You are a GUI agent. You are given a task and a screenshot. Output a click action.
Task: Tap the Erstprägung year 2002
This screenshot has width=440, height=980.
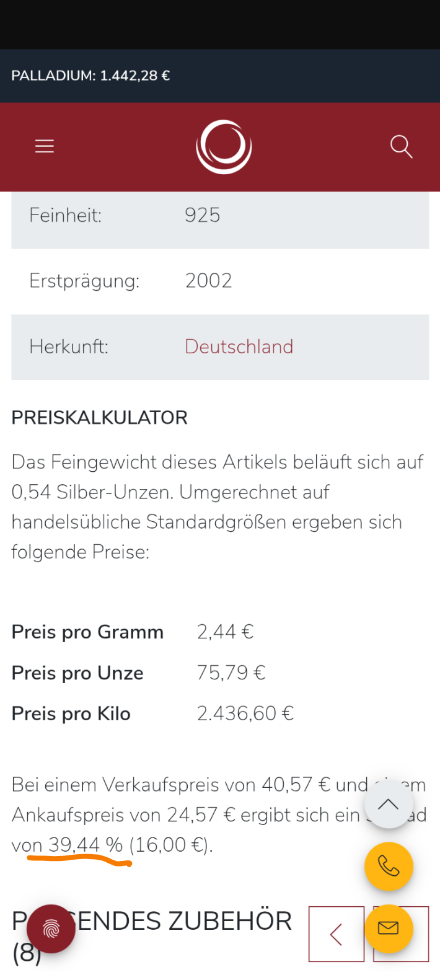pos(208,281)
